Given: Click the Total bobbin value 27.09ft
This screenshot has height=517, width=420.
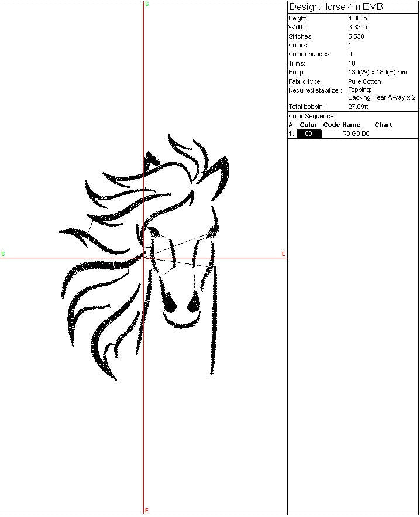Looking at the screenshot, I should click(358, 107).
